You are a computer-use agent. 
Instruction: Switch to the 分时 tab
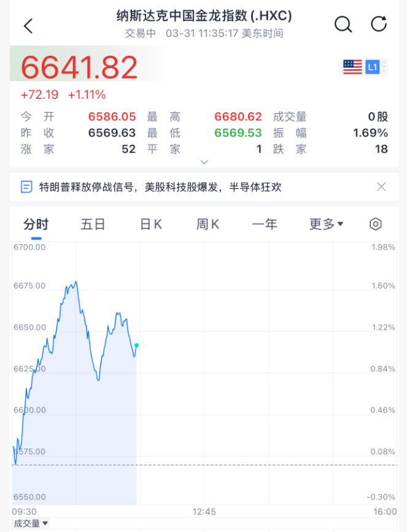pos(36,224)
